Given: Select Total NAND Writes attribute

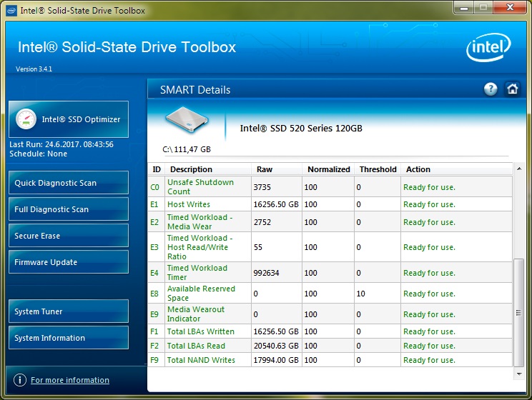Looking at the screenshot, I should [201, 360].
